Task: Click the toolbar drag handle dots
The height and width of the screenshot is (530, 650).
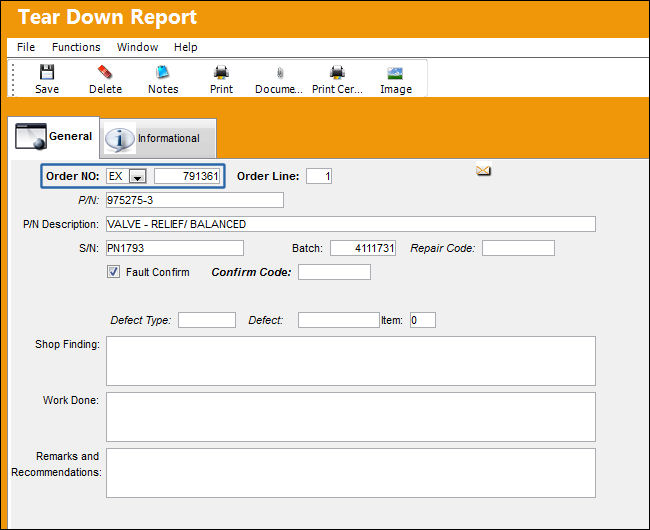Action: (x=13, y=80)
